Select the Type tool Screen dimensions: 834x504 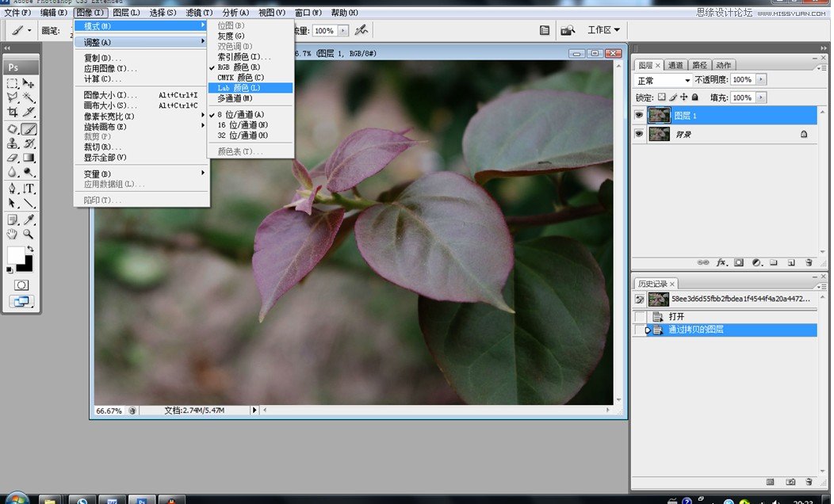point(29,188)
